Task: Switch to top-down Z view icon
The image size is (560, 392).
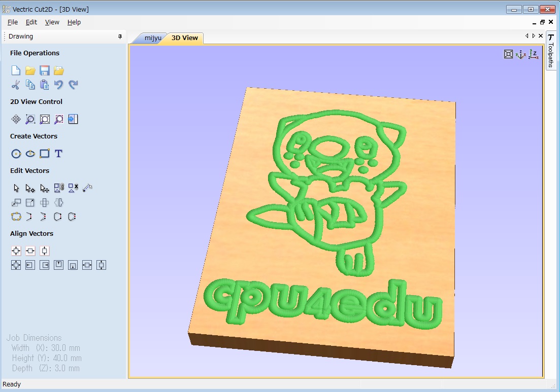Action: click(533, 54)
